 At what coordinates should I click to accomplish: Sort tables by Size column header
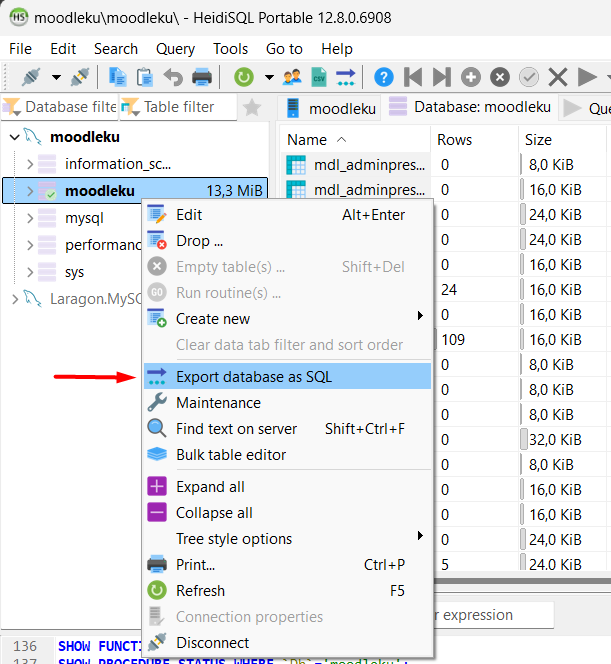(562, 140)
